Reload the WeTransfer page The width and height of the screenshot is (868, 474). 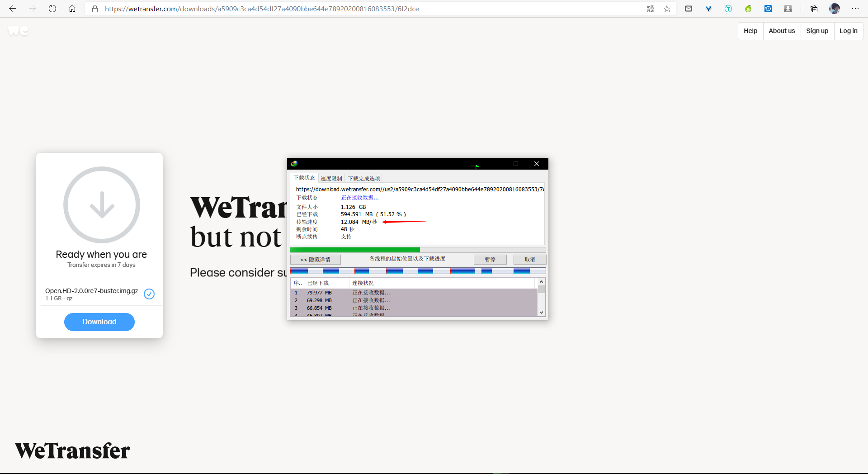pos(52,9)
